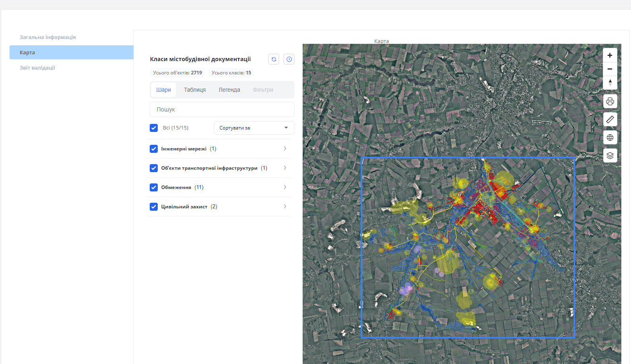Viewport: 631px width, 364px height.
Task: Click the Пошук search field
Action: (222, 109)
